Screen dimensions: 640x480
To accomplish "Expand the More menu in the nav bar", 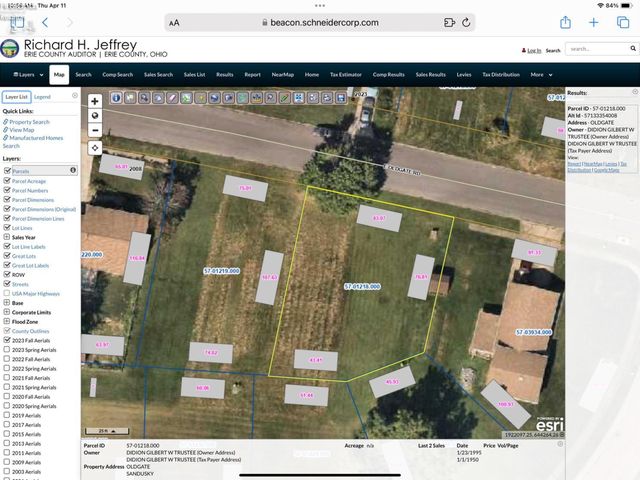I will (540, 74).
